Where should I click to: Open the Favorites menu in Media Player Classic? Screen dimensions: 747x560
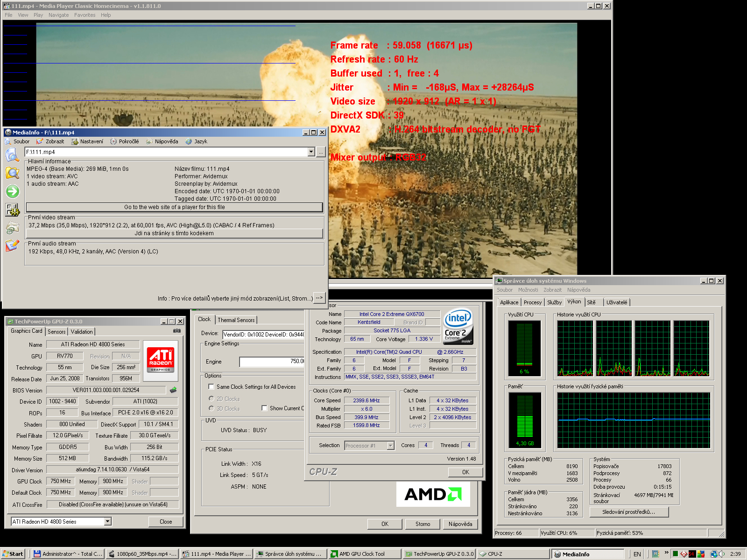click(x=85, y=15)
